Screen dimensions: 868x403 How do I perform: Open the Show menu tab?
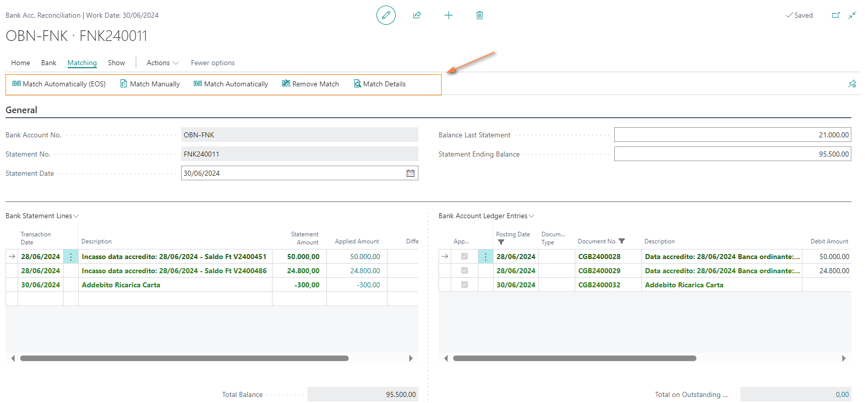[x=117, y=63]
